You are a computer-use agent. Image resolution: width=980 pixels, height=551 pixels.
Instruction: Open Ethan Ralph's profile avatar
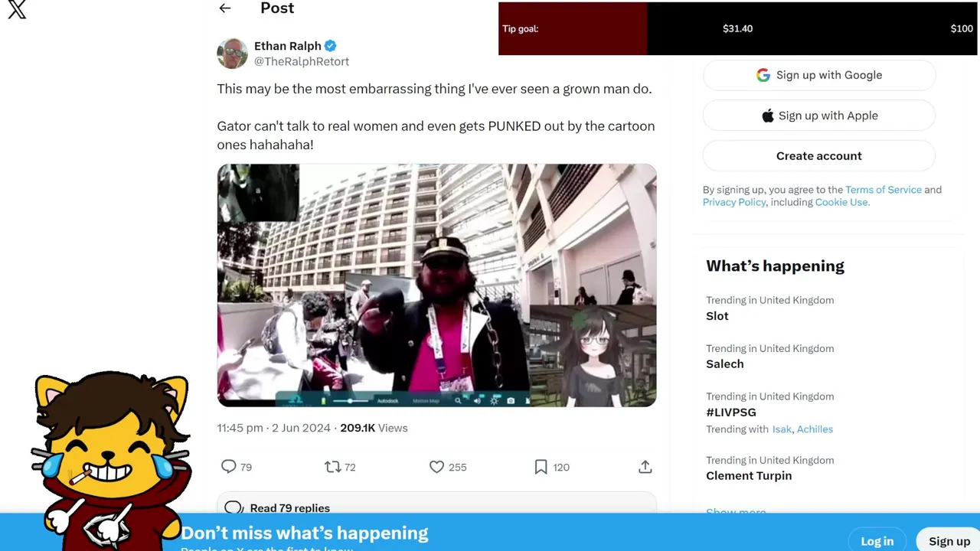coord(232,54)
